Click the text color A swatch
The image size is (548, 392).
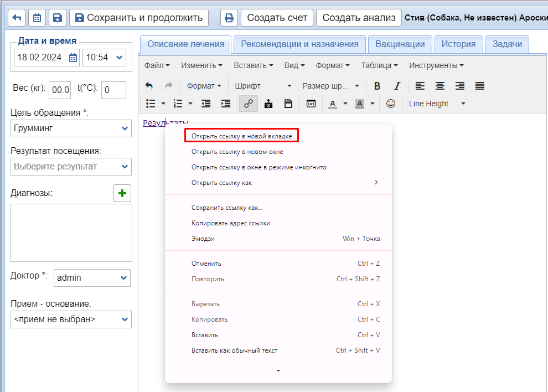point(333,104)
